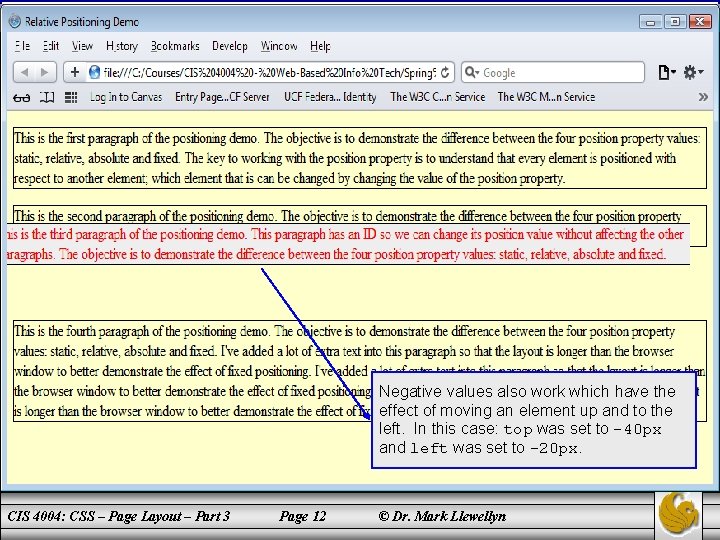
Task: Open 'The W3C M...n Service' bookmark
Action: pyautogui.click(x=546, y=97)
